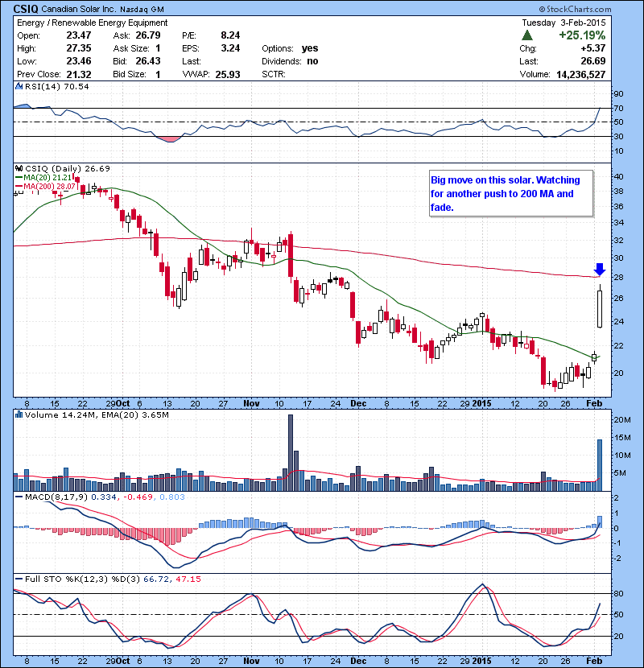Click the Options yes value

click(x=310, y=48)
